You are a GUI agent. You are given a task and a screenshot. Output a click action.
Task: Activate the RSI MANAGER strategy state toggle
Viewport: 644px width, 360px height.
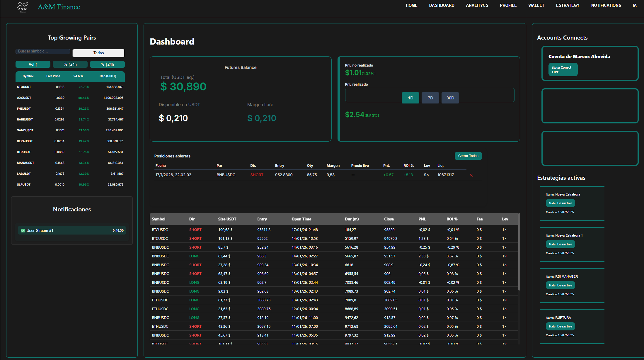coord(560,285)
